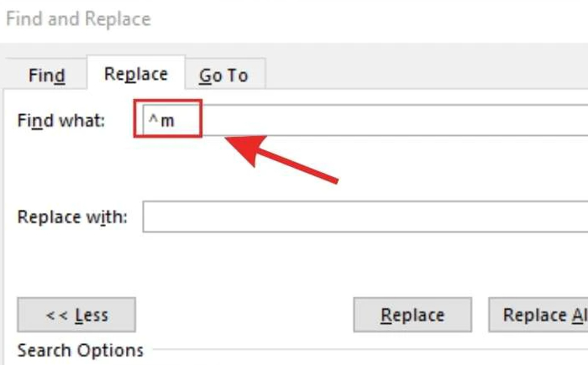Click inside the Find what field
Image resolution: width=588 pixels, height=365 pixels.
click(365, 120)
